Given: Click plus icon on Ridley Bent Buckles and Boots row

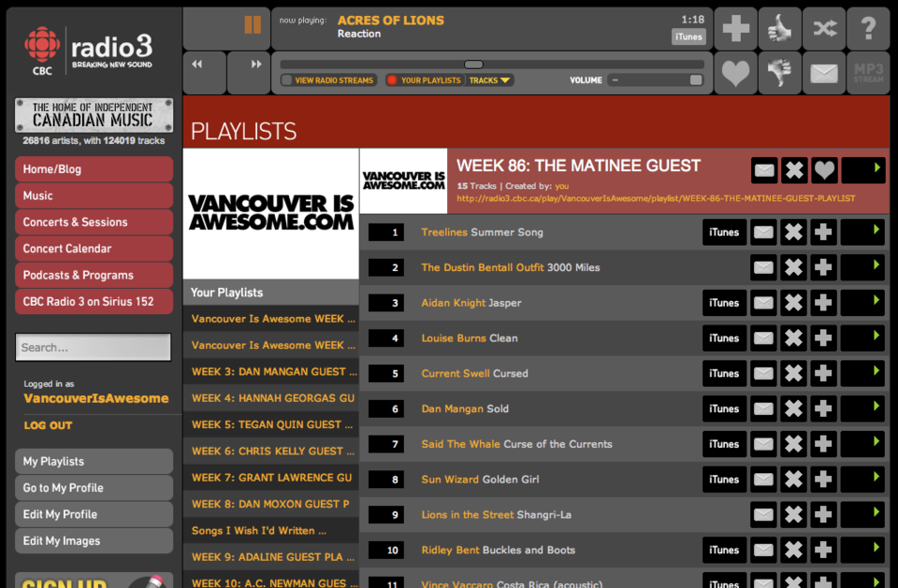Looking at the screenshot, I should click(x=823, y=550).
